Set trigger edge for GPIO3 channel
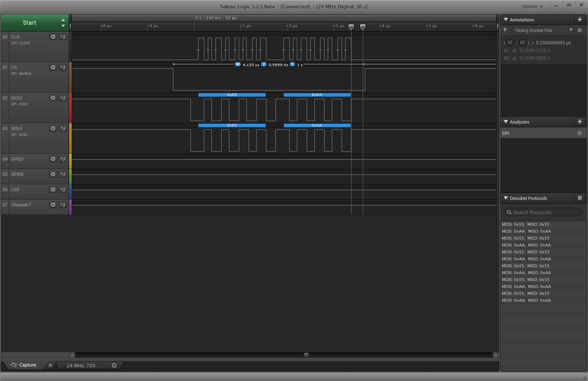 click(63, 159)
